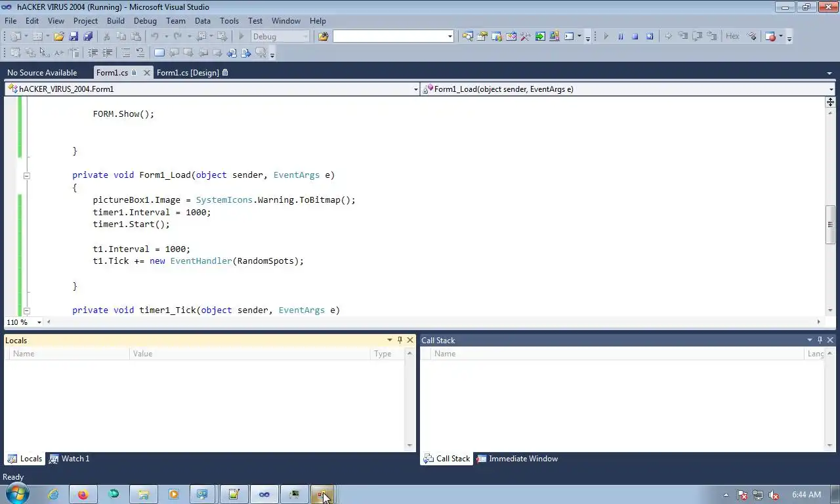Image resolution: width=840 pixels, height=504 pixels.
Task: Click the Value column header in Locals
Action: [x=250, y=354]
